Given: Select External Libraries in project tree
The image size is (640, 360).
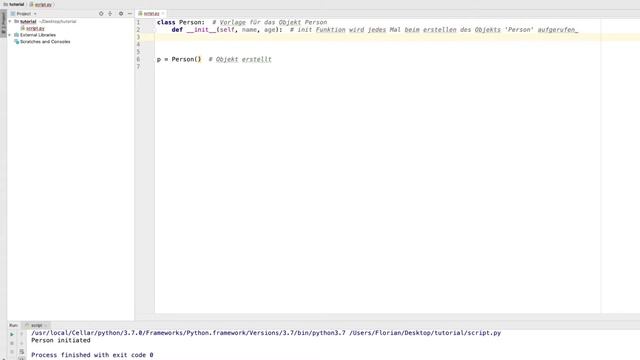Looking at the screenshot, I should coord(38,35).
